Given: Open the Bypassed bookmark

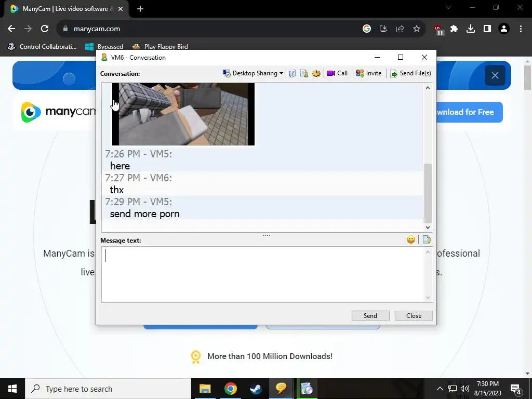Looking at the screenshot, I should [x=104, y=46].
